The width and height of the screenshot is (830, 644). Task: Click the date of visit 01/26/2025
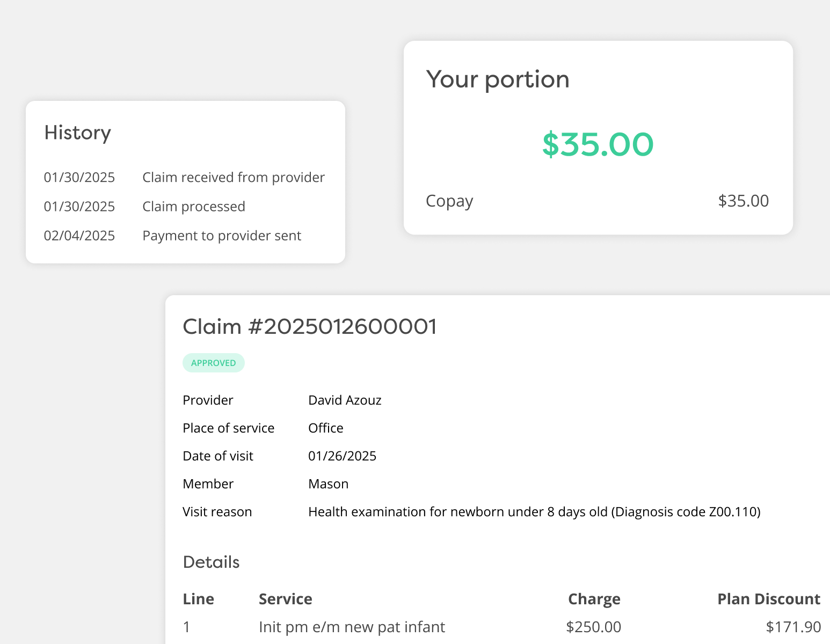click(342, 456)
